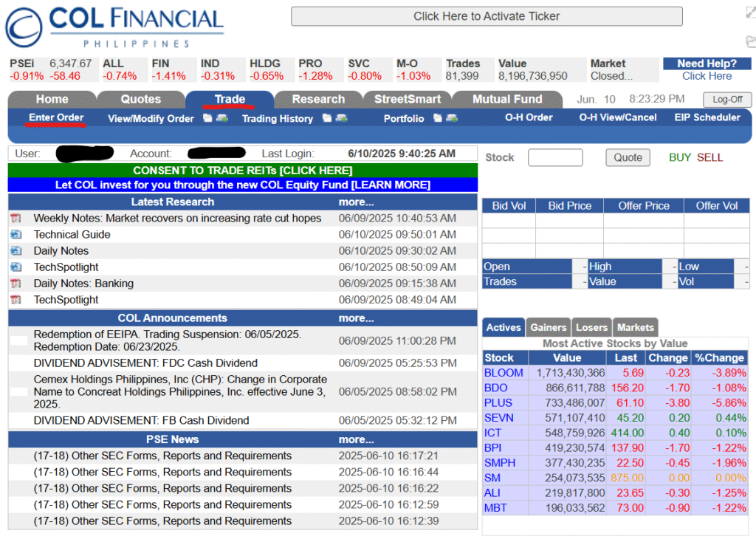Viewport: 756px width, 539px height.
Task: Click the green-plus icon beside Trading History
Action: tap(341, 118)
